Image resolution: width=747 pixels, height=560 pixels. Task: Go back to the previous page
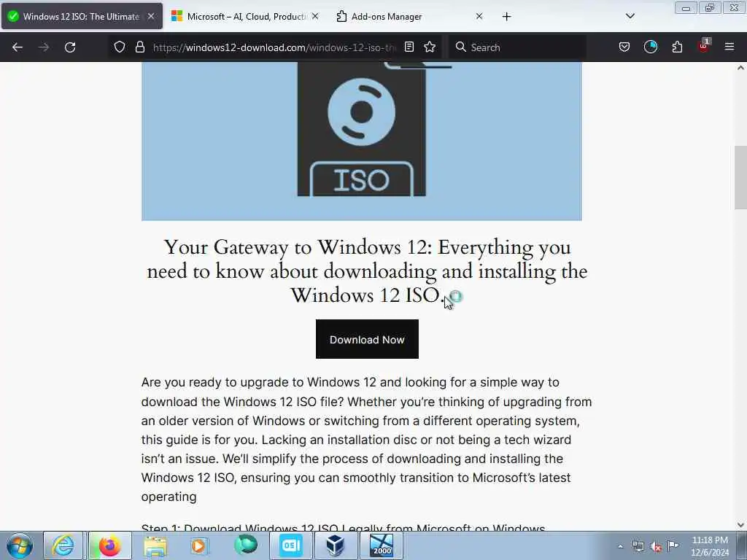(x=18, y=47)
